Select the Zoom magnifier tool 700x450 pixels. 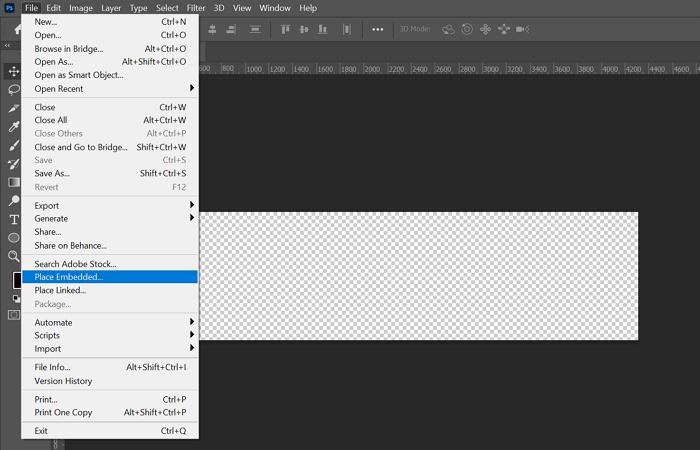click(x=14, y=256)
